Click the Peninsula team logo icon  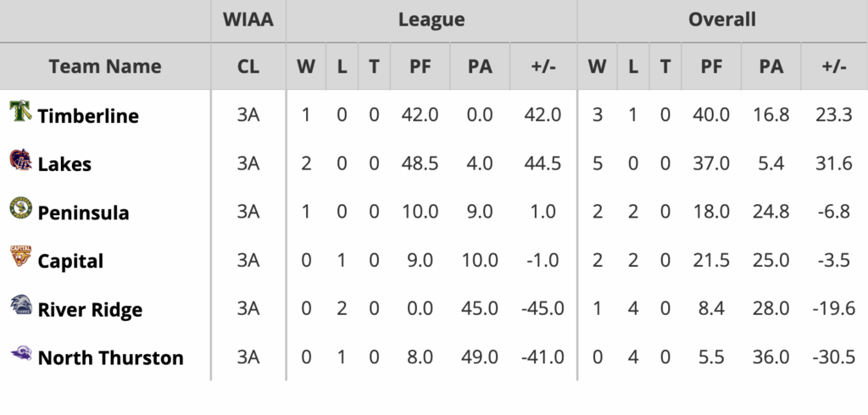pyautogui.click(x=20, y=209)
